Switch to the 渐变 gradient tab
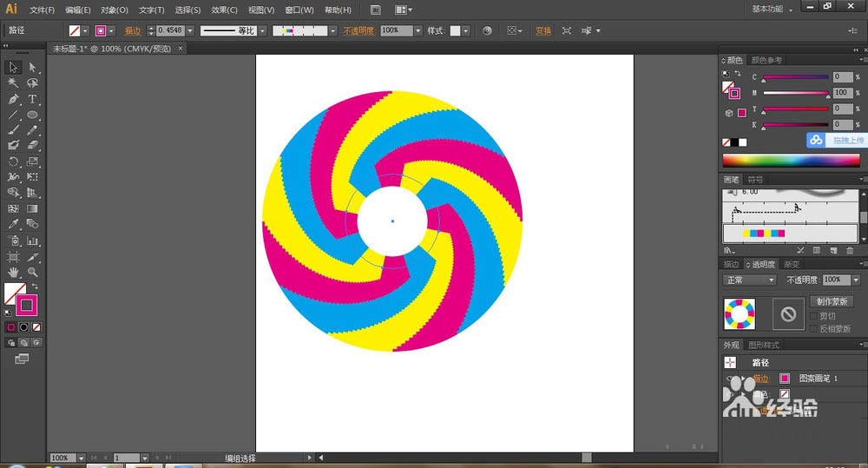 point(792,265)
